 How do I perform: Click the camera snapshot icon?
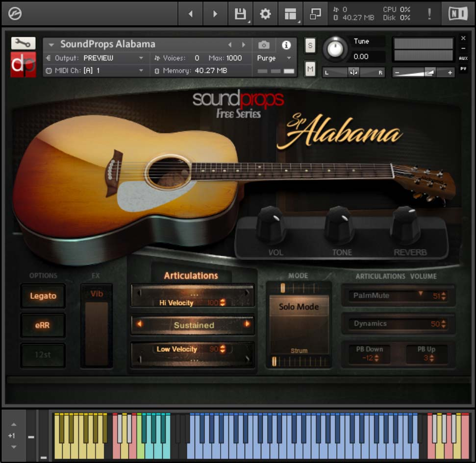coord(264,45)
